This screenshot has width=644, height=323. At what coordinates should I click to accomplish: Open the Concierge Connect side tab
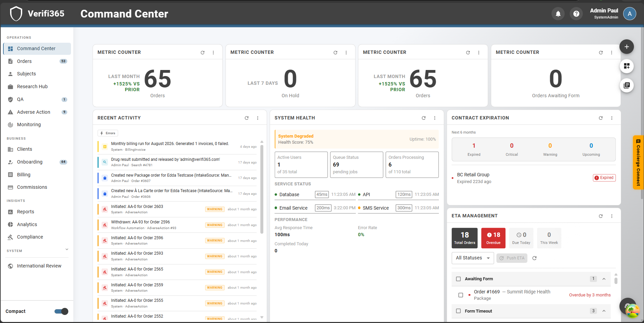click(638, 162)
